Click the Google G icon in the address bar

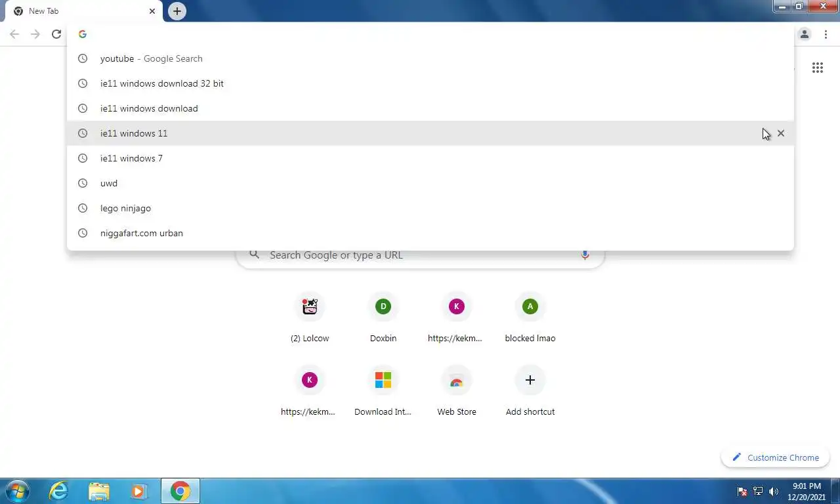click(x=83, y=34)
